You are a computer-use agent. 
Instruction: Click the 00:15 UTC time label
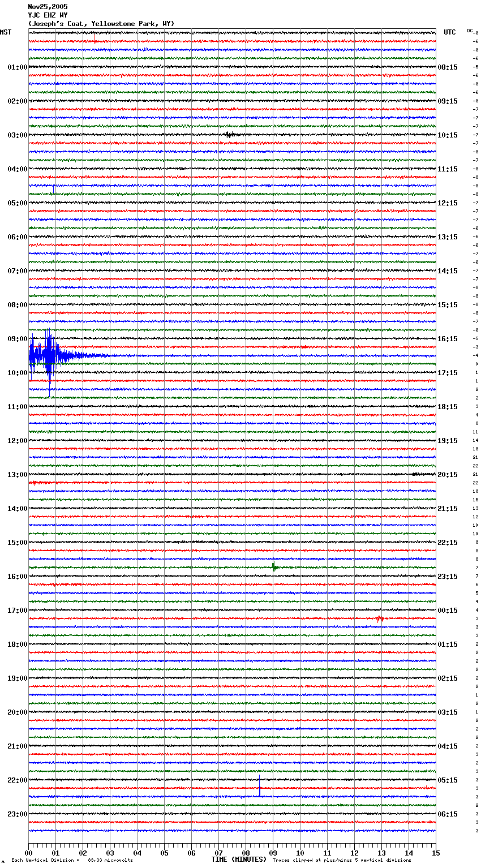pyautogui.click(x=448, y=611)
